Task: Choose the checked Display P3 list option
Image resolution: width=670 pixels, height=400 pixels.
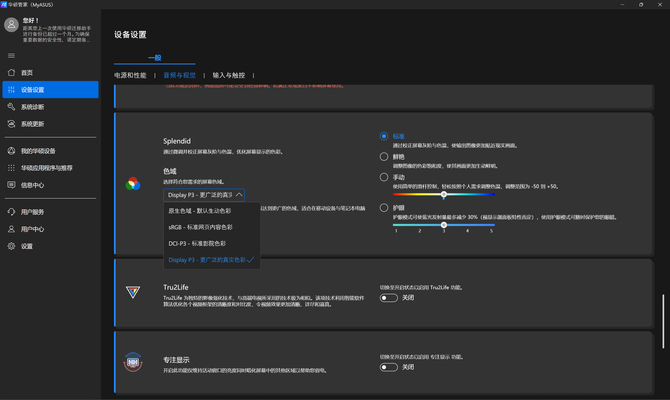Action: point(212,260)
